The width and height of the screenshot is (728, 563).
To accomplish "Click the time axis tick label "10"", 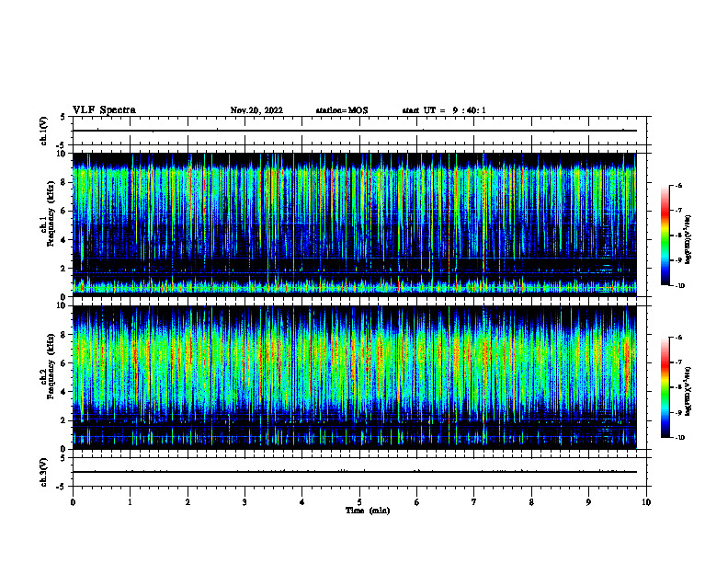I will click(646, 502).
